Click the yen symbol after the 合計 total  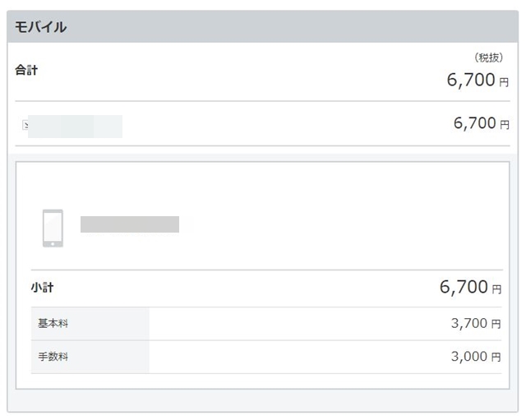point(504,82)
